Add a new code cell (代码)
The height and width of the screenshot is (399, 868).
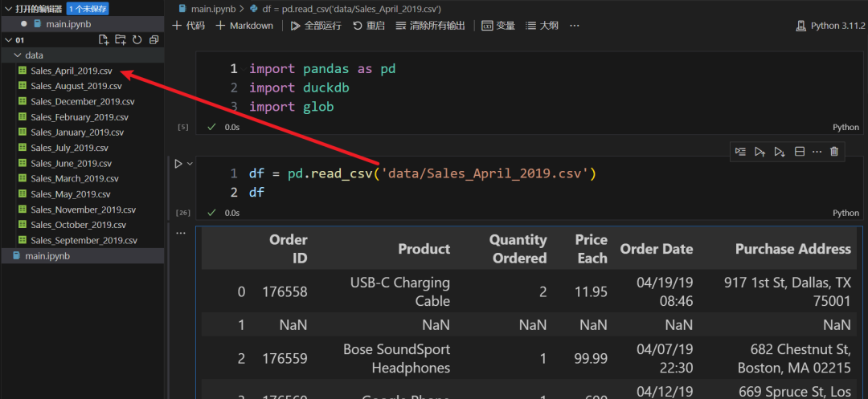pyautogui.click(x=189, y=26)
